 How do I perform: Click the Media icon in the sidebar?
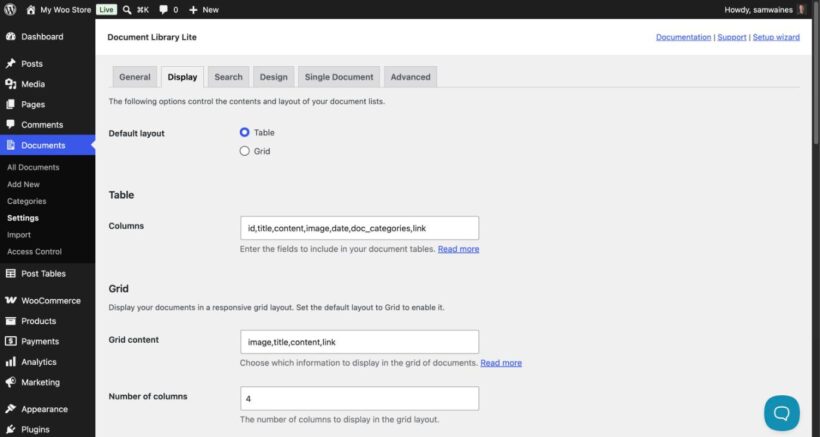[10, 84]
